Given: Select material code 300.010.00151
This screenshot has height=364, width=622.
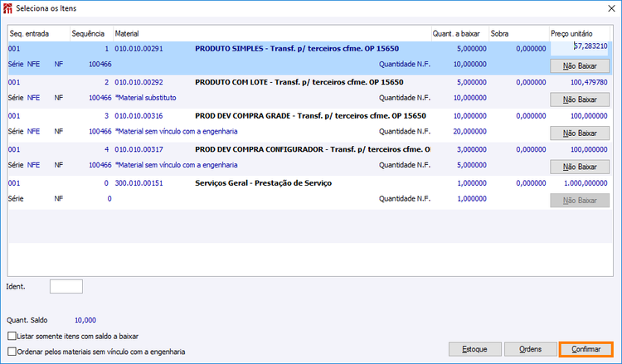Looking at the screenshot, I should click(x=138, y=183).
